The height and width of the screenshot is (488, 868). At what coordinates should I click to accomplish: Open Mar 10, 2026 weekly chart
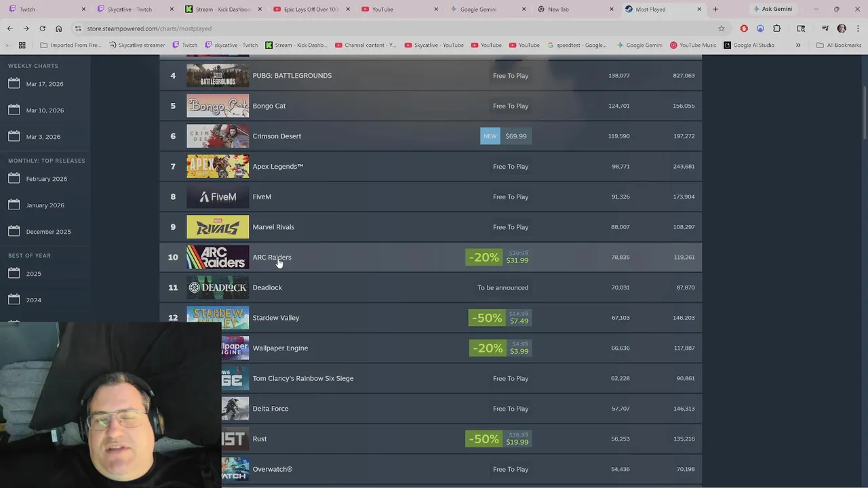pyautogui.click(x=45, y=110)
